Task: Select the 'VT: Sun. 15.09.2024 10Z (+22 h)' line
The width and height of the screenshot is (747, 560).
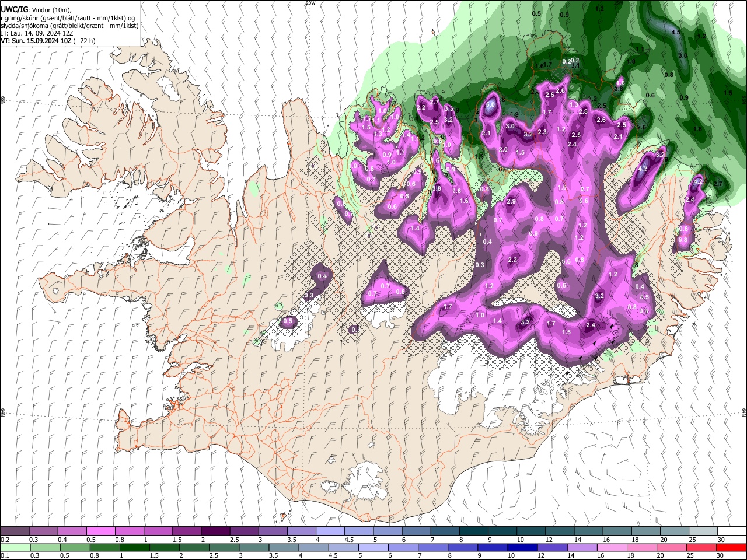Action: point(48,41)
